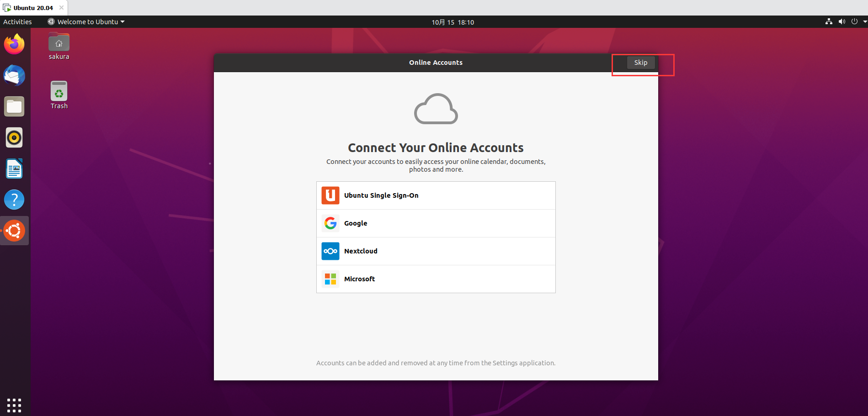
Task: Click the power icon in top bar
Action: tap(854, 21)
